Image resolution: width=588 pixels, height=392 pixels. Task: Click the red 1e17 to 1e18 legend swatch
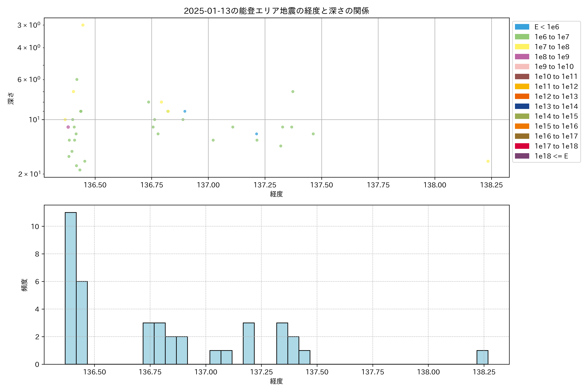(x=522, y=146)
